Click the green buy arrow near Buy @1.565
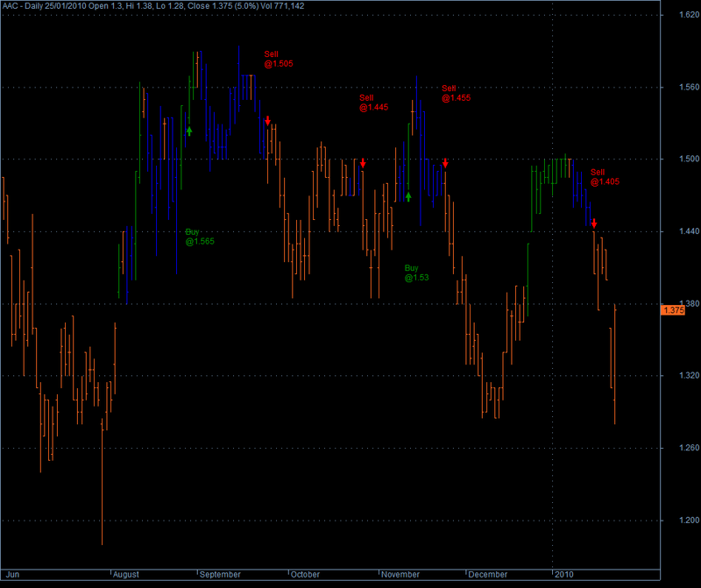The height and width of the screenshot is (588, 701). 189,131
